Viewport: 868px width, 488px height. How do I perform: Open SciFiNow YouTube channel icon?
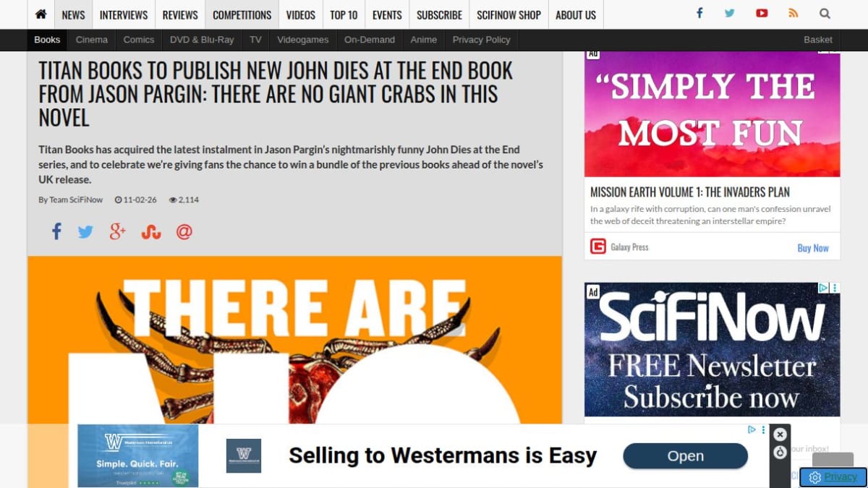click(762, 14)
